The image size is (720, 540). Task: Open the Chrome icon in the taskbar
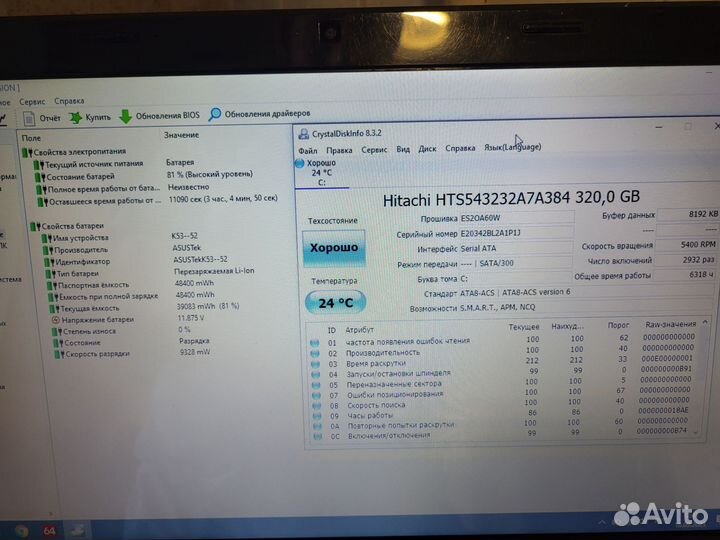pos(21,531)
